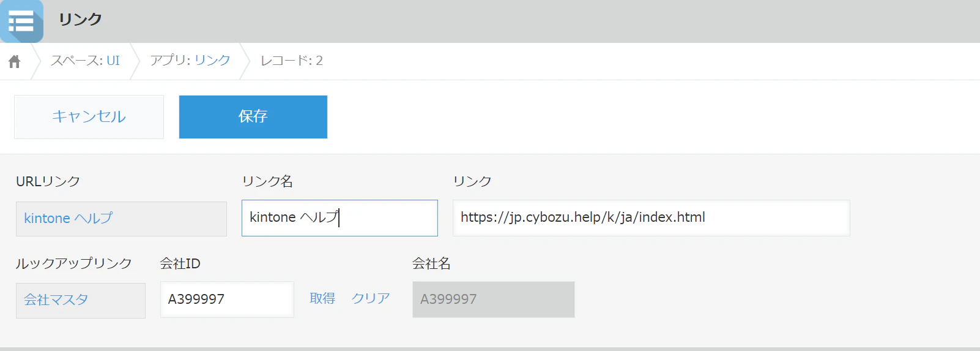980x351 pixels.
Task: Click the 会社名 field label
Action: [431, 263]
